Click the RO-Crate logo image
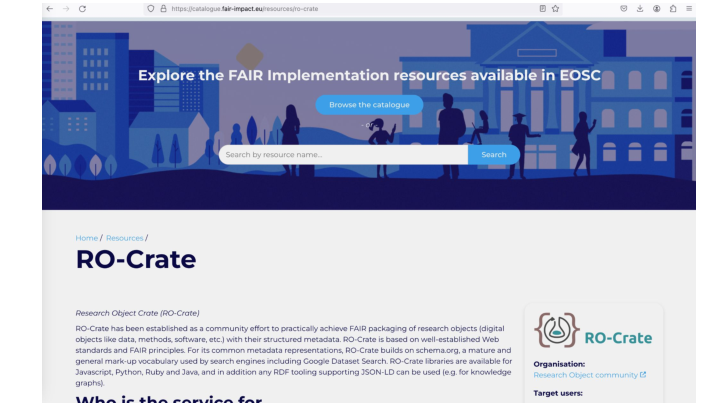 593,330
